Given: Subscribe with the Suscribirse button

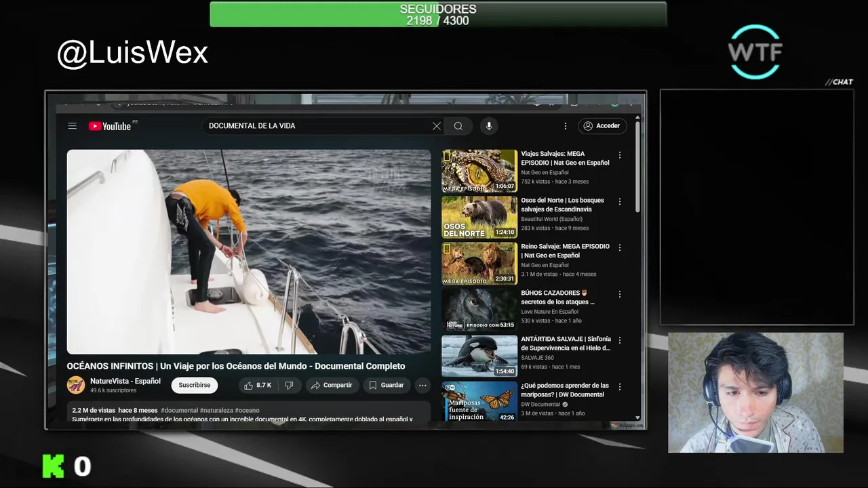Looking at the screenshot, I should (195, 385).
